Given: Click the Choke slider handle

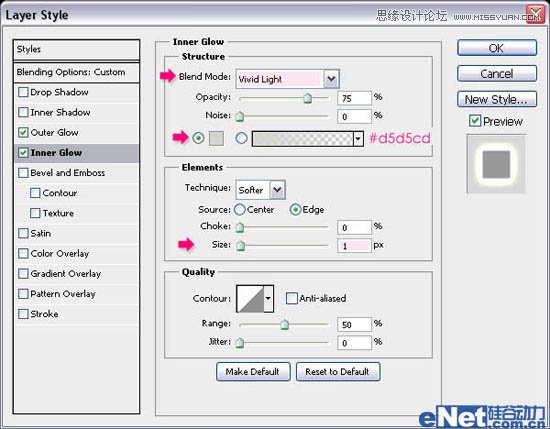Looking at the screenshot, I should click(240, 228).
